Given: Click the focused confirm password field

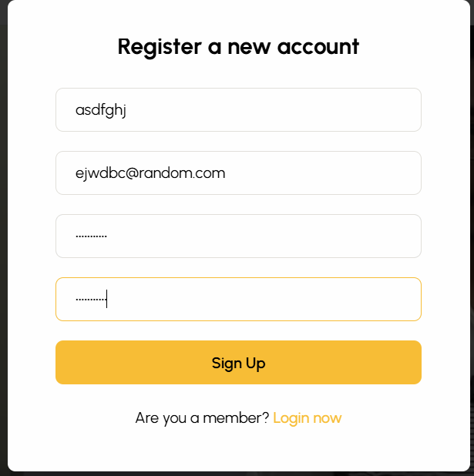Looking at the screenshot, I should tap(238, 299).
